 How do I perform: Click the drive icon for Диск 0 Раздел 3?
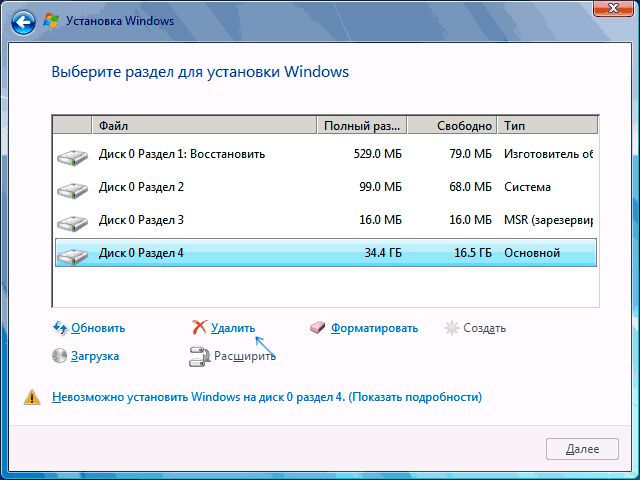(72, 223)
